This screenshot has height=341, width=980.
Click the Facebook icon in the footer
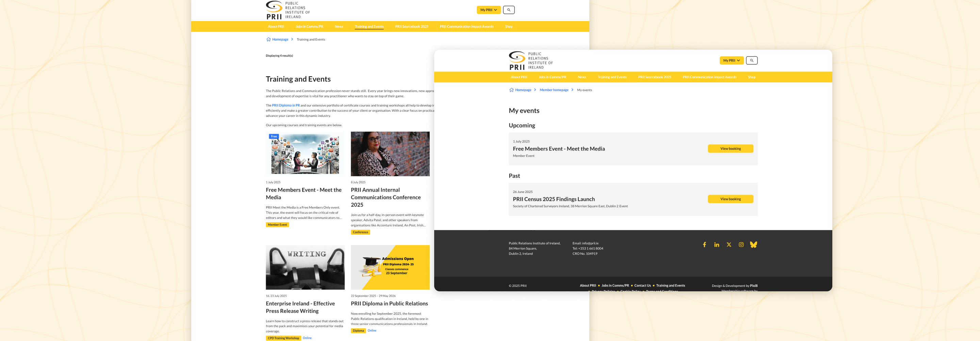[x=704, y=245]
